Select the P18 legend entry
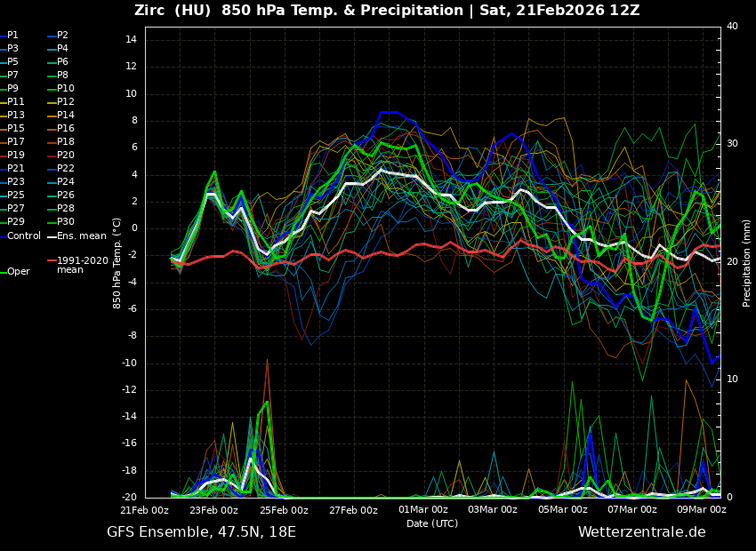 [66, 142]
